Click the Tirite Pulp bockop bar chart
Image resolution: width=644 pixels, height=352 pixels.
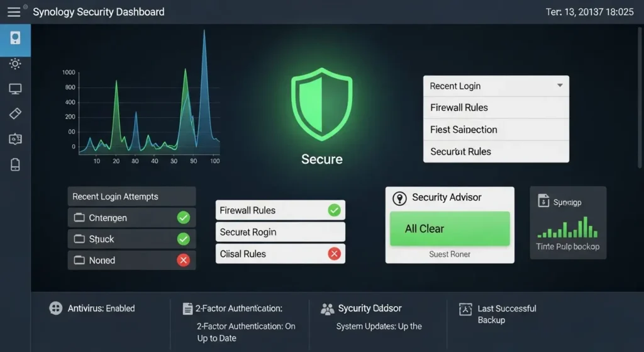(x=568, y=227)
